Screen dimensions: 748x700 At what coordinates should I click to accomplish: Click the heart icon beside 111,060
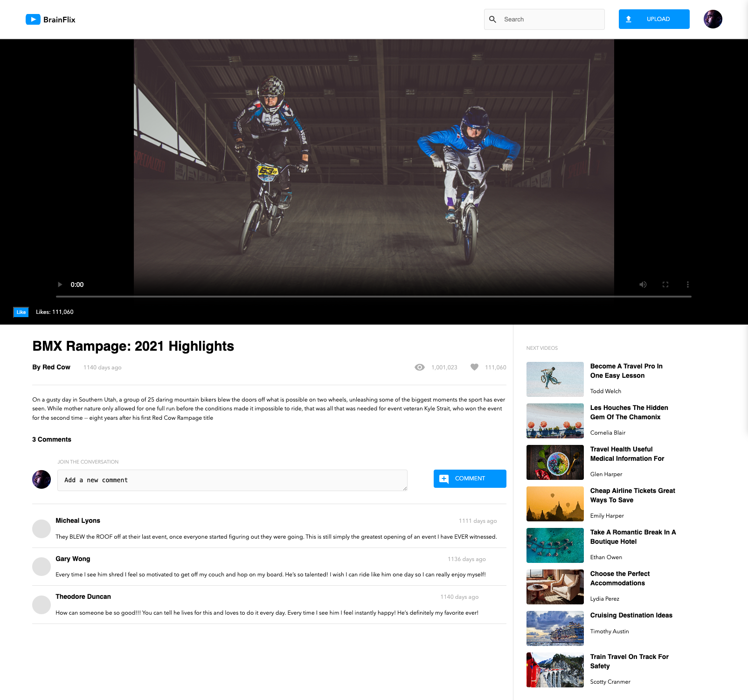[x=474, y=367]
